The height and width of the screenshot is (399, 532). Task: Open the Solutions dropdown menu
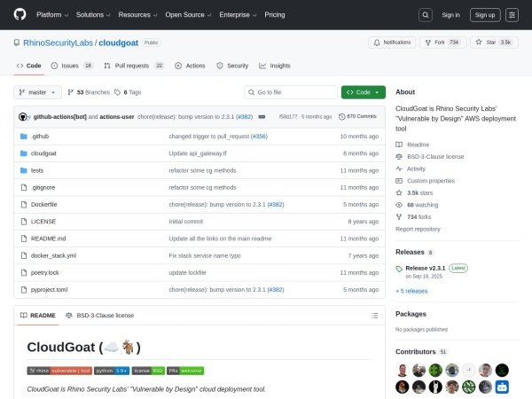click(93, 15)
